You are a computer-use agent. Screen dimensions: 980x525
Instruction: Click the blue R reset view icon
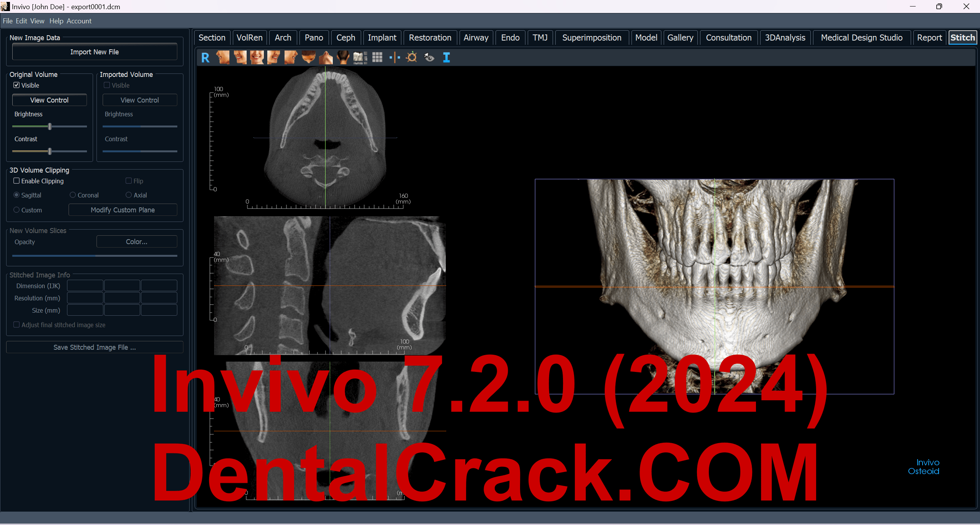tap(205, 57)
